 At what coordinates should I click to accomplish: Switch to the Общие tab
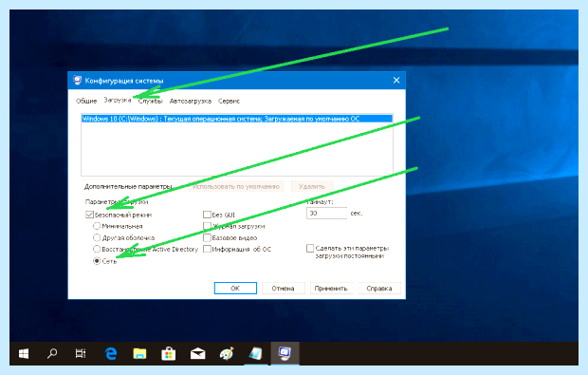point(86,101)
